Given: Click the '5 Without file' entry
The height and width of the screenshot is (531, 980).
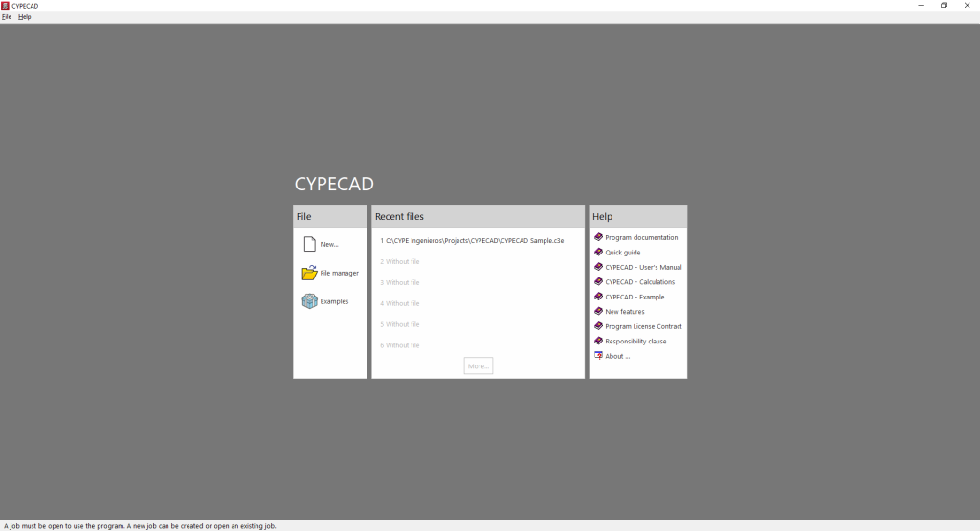Looking at the screenshot, I should point(400,324).
